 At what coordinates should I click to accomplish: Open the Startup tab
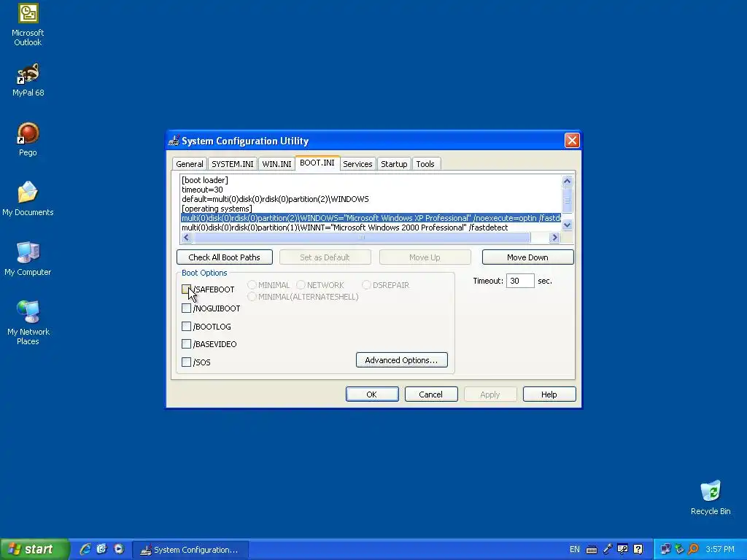[x=393, y=164]
